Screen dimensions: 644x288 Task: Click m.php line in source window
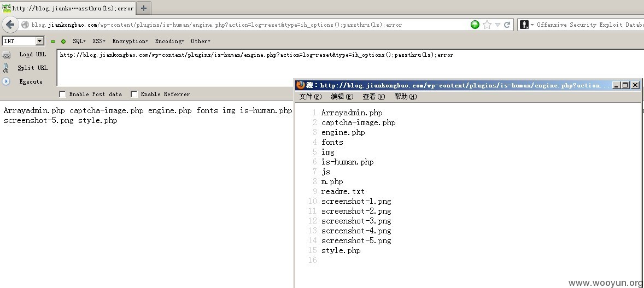(x=332, y=181)
